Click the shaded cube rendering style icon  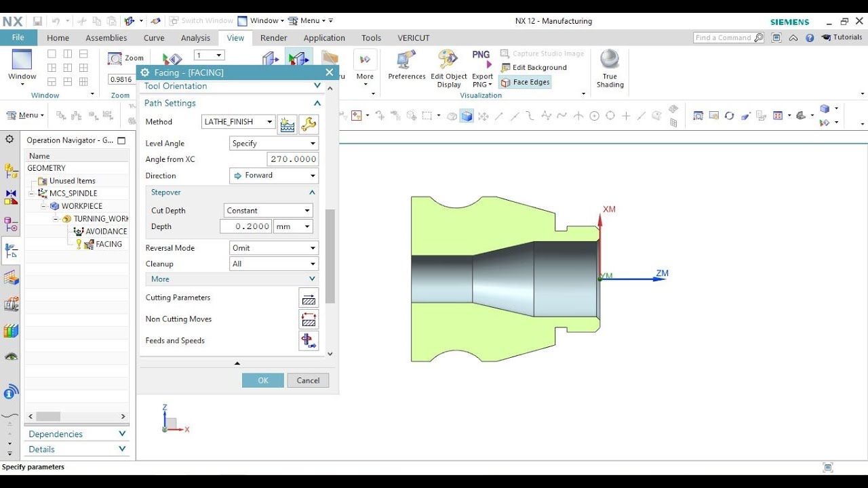click(467, 116)
